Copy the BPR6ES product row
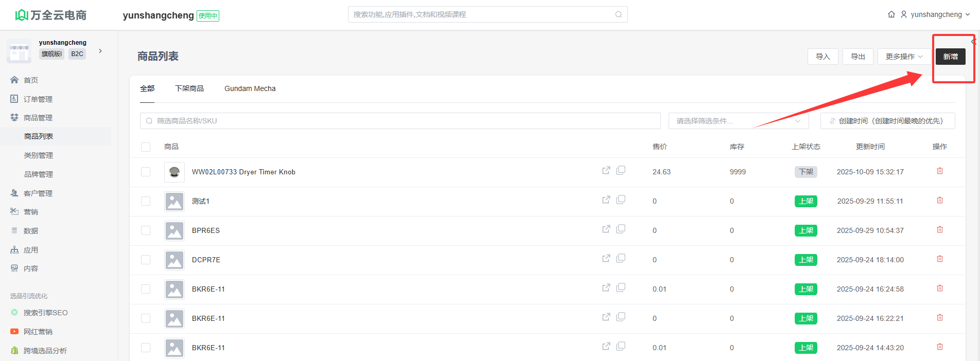This screenshot has width=980, height=361. click(621, 229)
